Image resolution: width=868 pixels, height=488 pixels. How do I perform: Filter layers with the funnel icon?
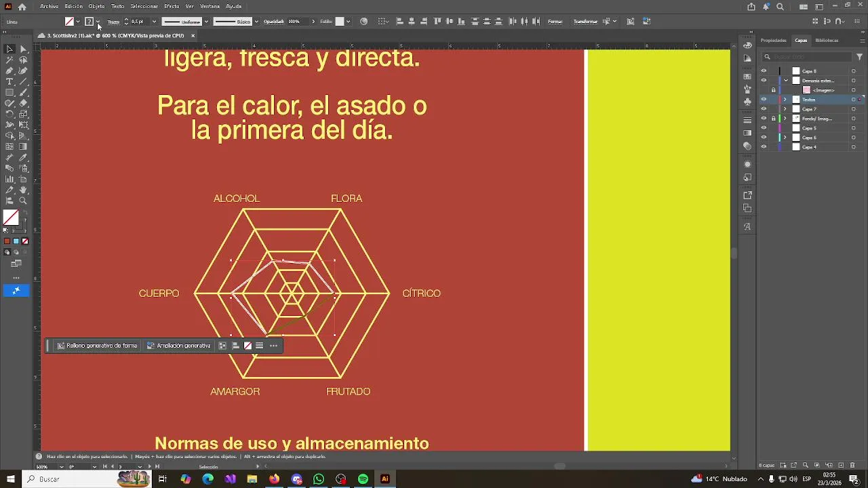(x=859, y=57)
